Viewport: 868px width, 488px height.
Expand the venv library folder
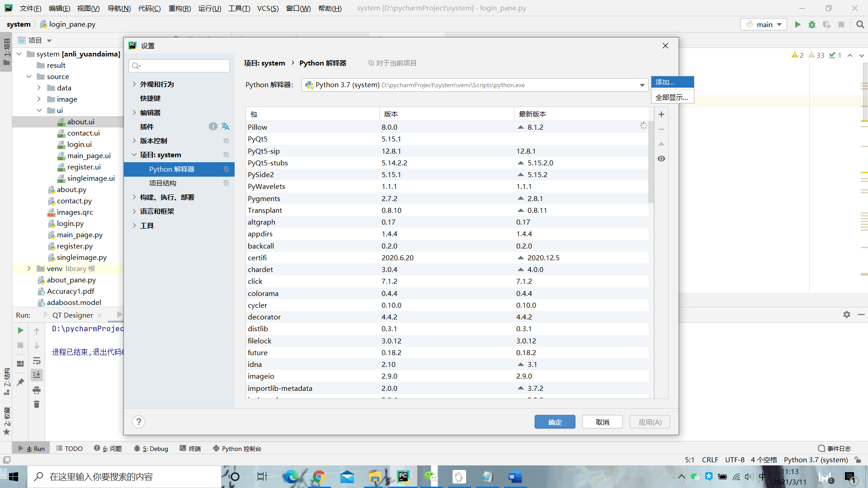pyautogui.click(x=29, y=268)
